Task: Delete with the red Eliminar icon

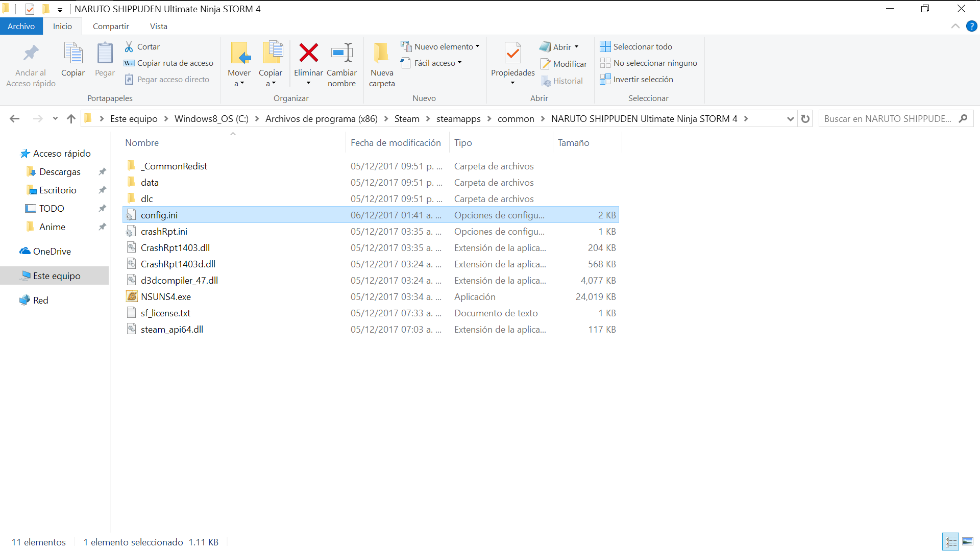Action: point(308,53)
